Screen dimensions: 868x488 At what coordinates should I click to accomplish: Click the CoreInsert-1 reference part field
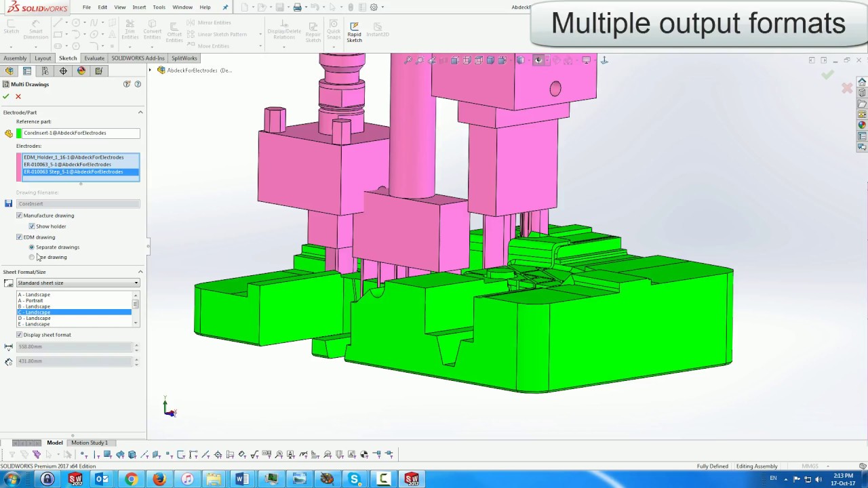(81, 134)
